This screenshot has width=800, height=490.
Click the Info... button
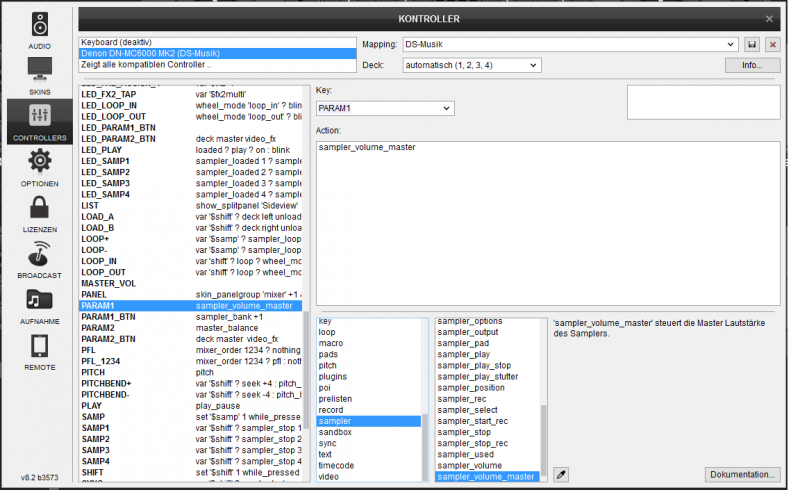[752, 65]
